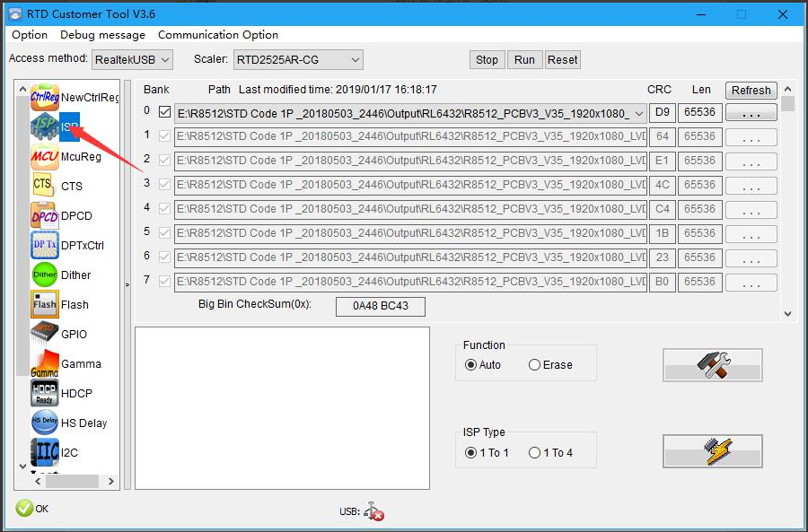
Task: Open the DPCD tool icon
Action: click(45, 216)
